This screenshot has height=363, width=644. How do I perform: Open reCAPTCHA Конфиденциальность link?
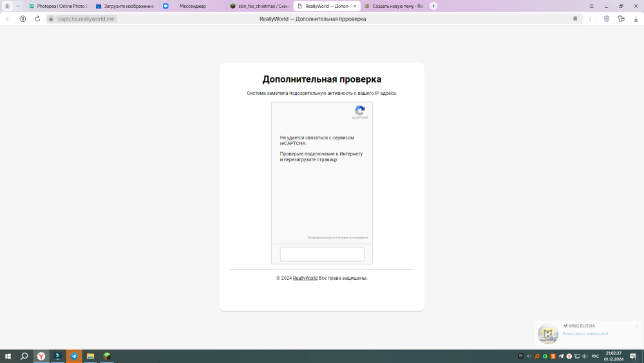[321, 238]
